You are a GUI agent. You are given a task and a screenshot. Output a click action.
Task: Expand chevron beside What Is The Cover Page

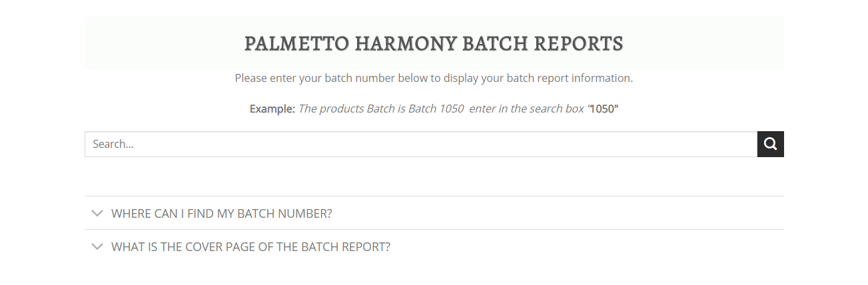pyautogui.click(x=97, y=246)
